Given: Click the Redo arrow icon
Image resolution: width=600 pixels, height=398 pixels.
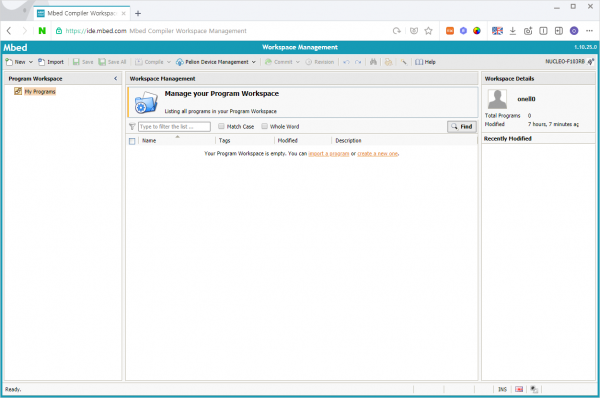Looking at the screenshot, I should 358,62.
